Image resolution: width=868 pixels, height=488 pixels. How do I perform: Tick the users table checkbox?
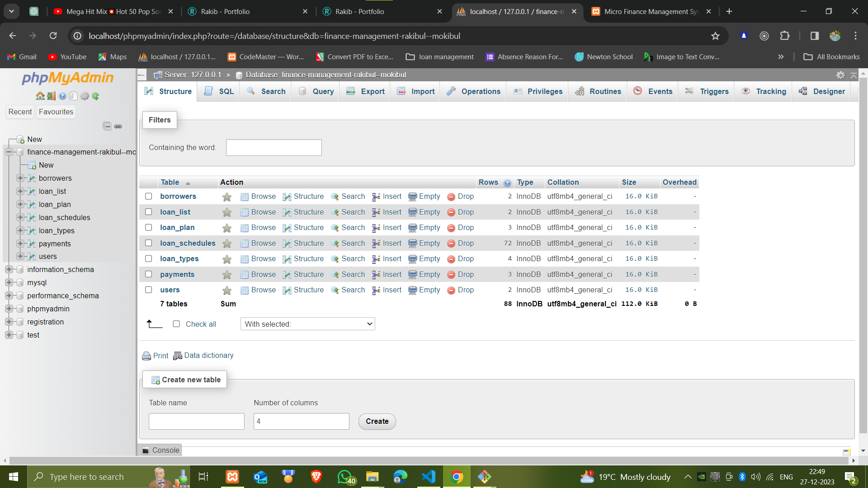click(148, 290)
